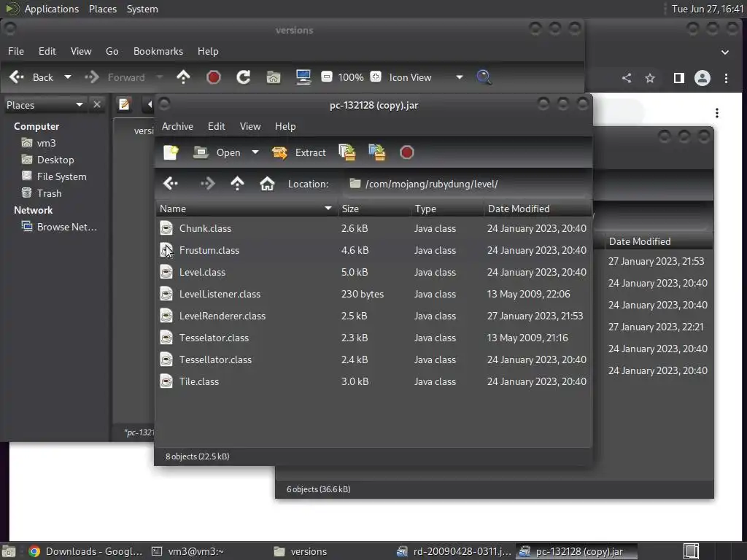Expand the Open recent archives arrow
Viewport: 747px width, 560px height.
(255, 152)
